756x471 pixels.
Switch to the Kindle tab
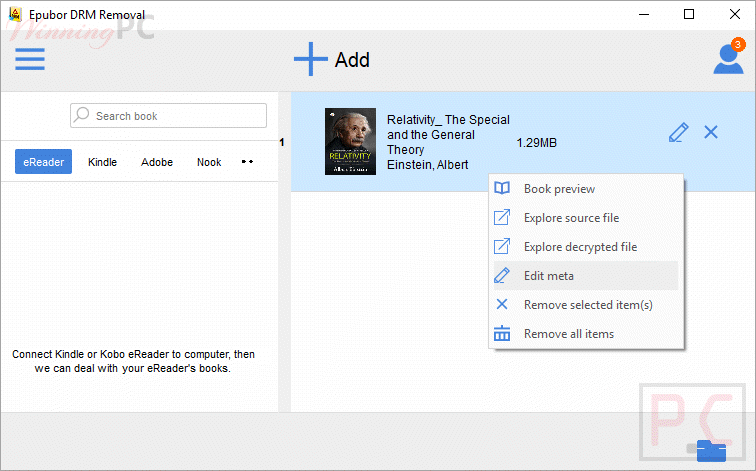102,162
